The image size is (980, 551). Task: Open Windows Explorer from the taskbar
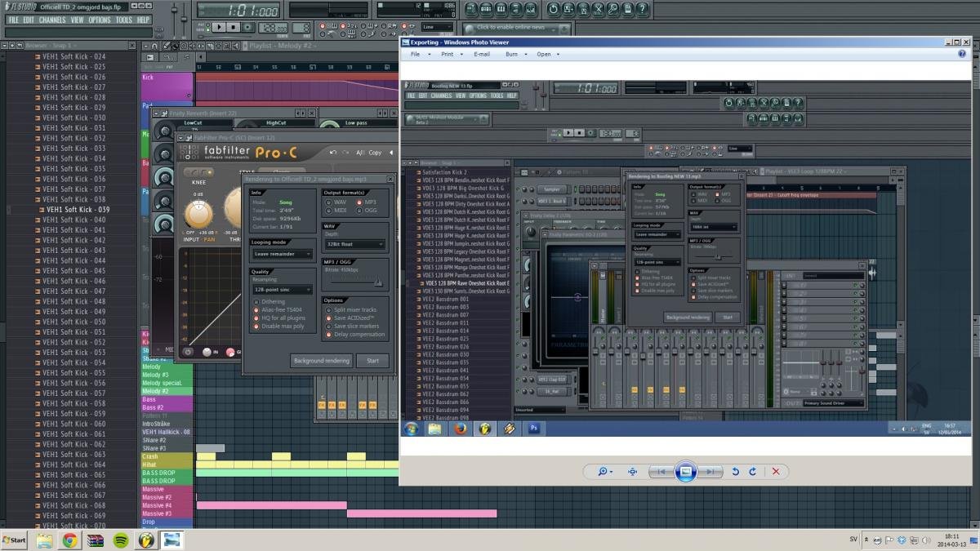[x=45, y=540]
